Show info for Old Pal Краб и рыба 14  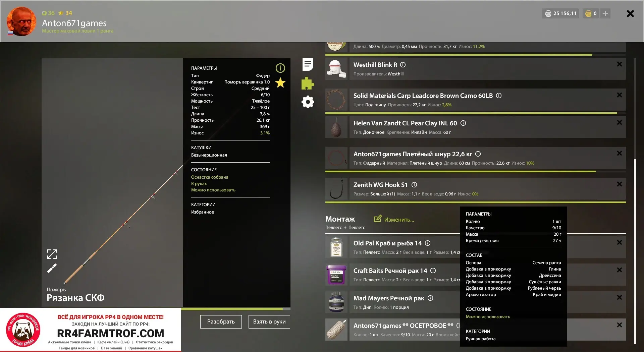click(x=428, y=243)
